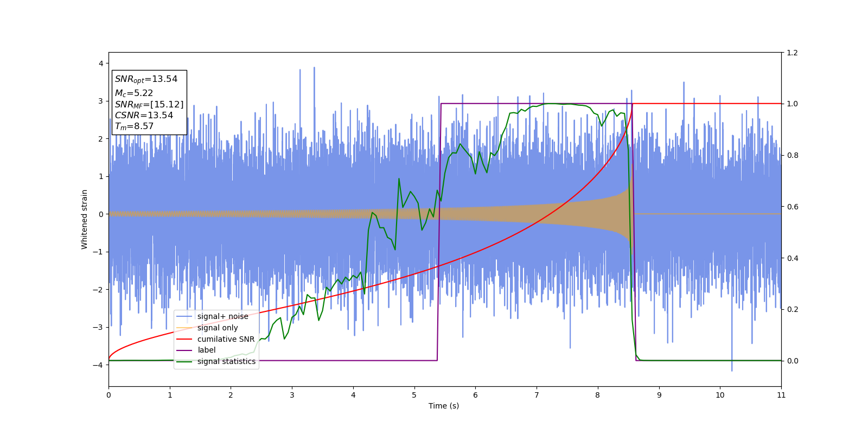Click the SNRopt=13.54 annotation text

click(146, 79)
